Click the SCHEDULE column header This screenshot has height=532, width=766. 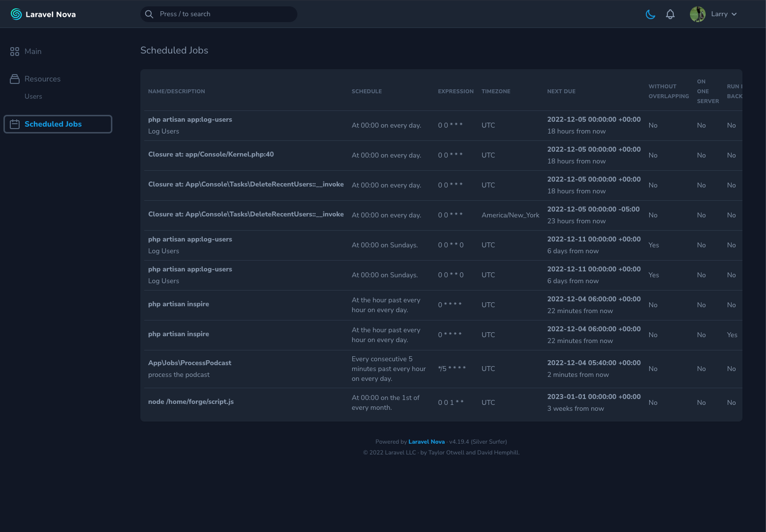click(x=367, y=91)
